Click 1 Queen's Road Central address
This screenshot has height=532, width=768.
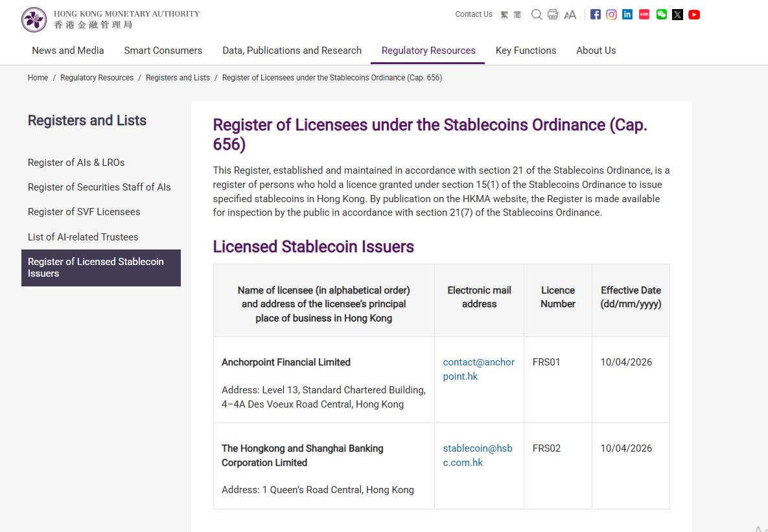point(318,490)
